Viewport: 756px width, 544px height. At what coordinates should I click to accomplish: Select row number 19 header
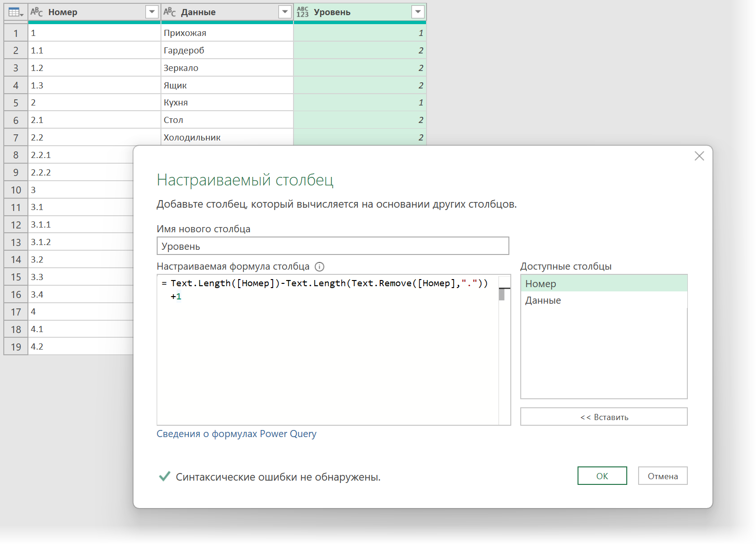[x=16, y=346]
